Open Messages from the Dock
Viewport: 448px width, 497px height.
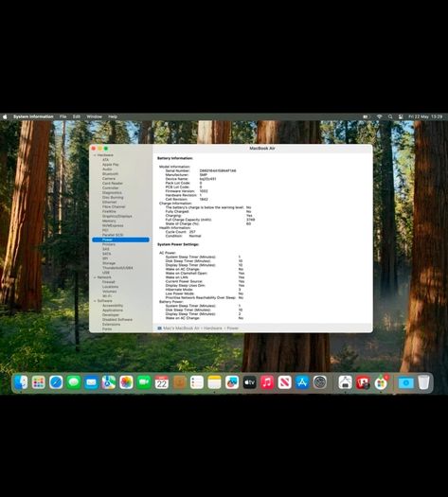[x=74, y=382]
